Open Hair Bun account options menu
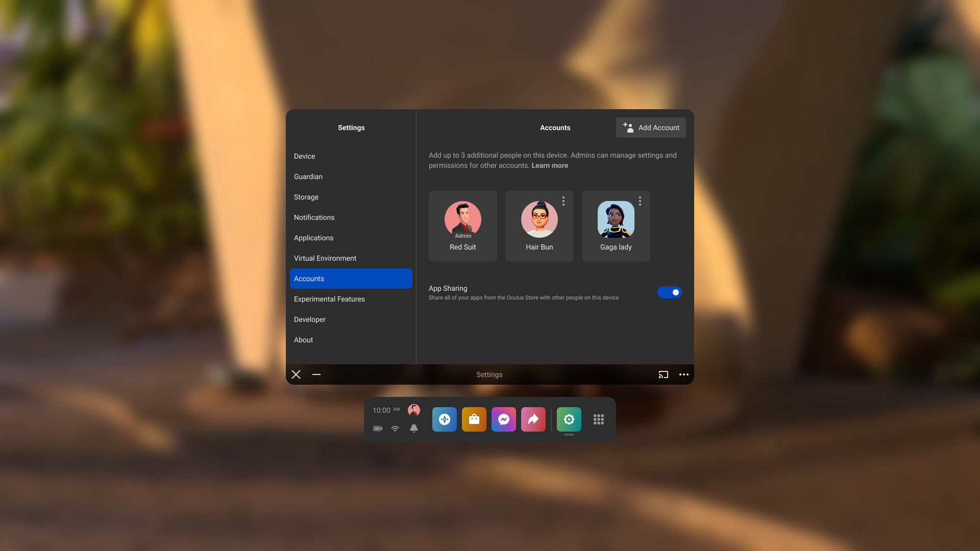 point(563,201)
